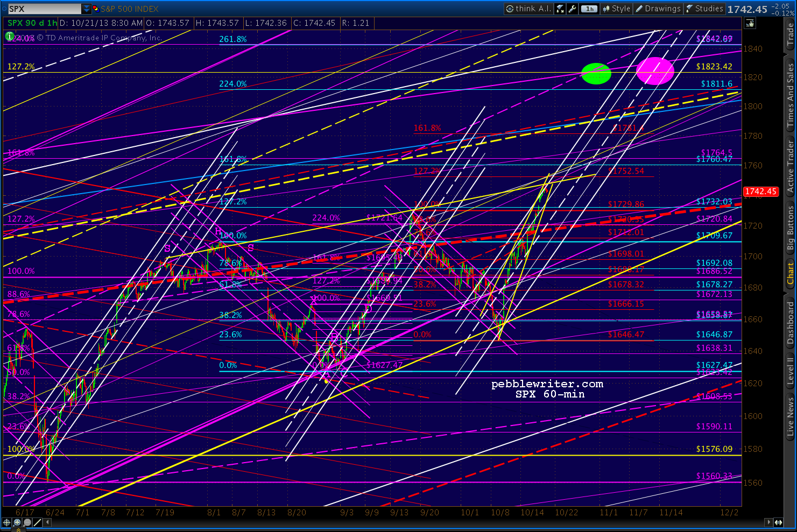
Task: Click the SPX 90 d 1h chart label
Action: (x=32, y=23)
